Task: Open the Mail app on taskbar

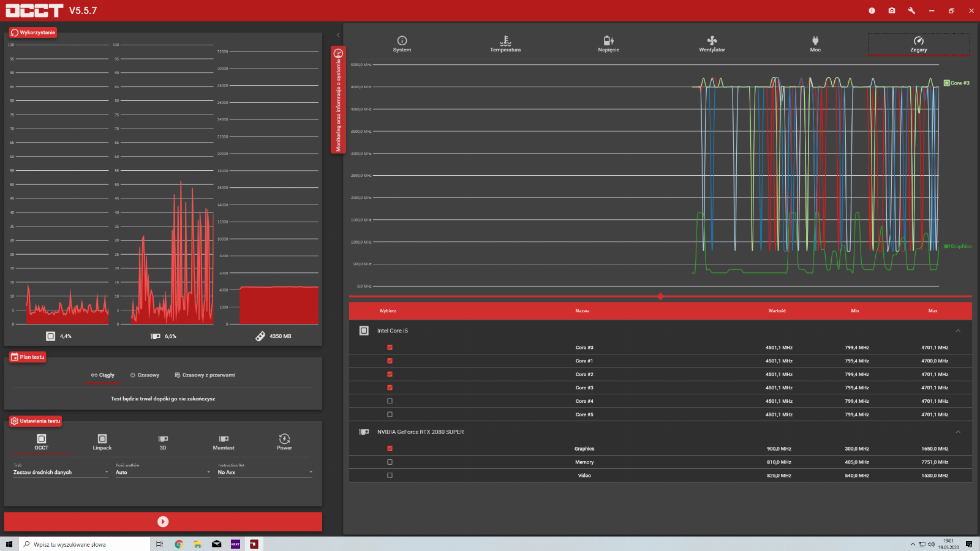Action: coord(216,544)
